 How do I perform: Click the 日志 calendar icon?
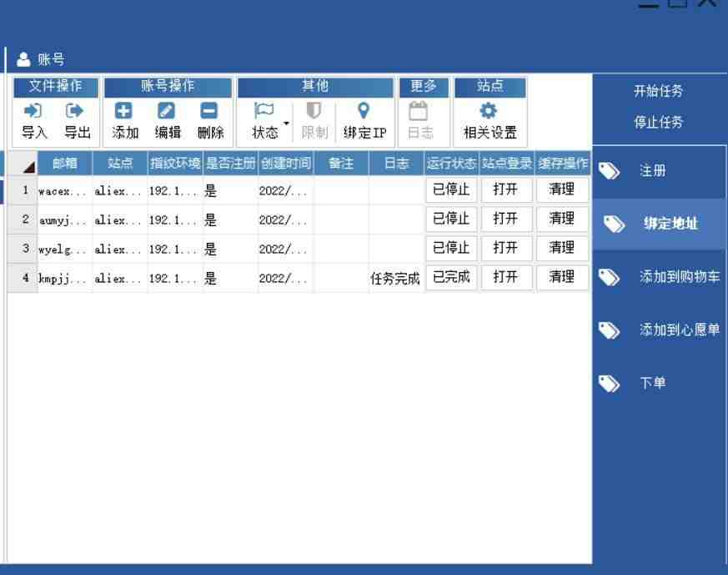(418, 110)
